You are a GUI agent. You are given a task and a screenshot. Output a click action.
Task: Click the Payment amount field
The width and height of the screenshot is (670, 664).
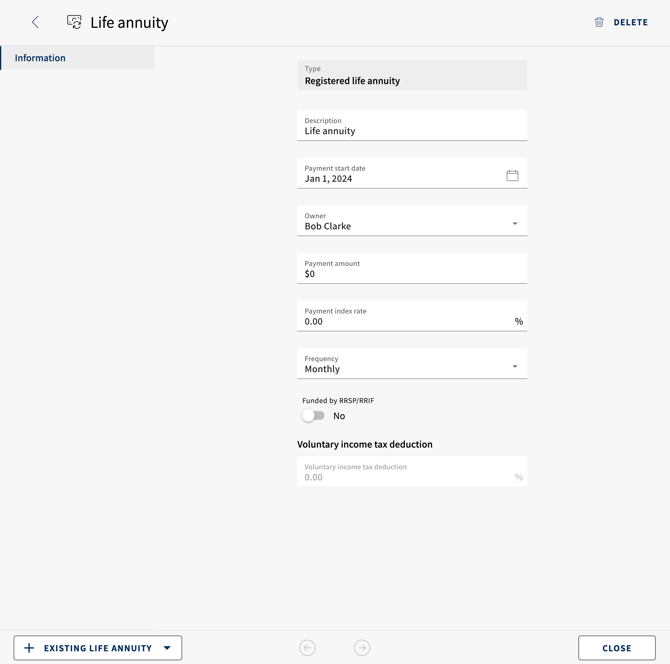412,268
